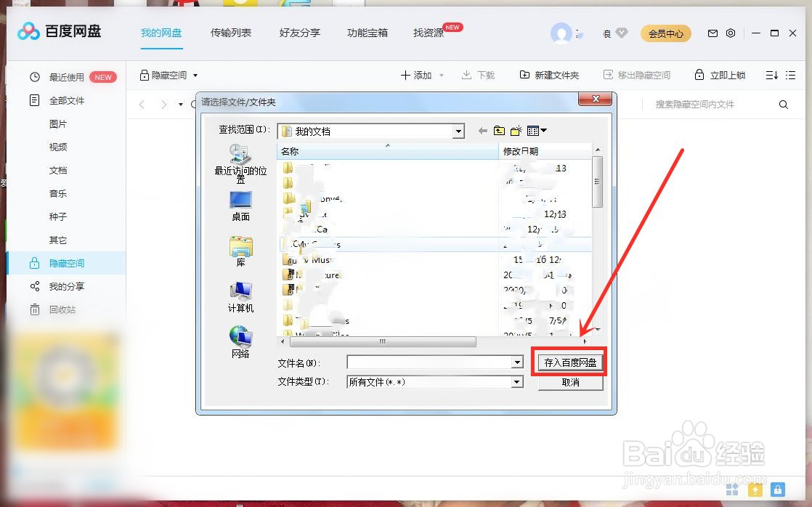
Task: Switch to 好友分享 tab
Action: coord(299,33)
